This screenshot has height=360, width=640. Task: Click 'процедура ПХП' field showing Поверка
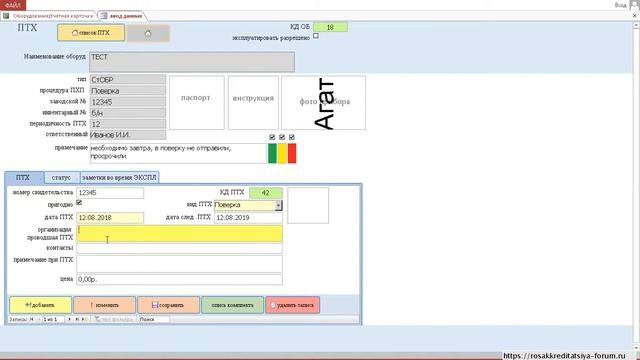point(128,91)
